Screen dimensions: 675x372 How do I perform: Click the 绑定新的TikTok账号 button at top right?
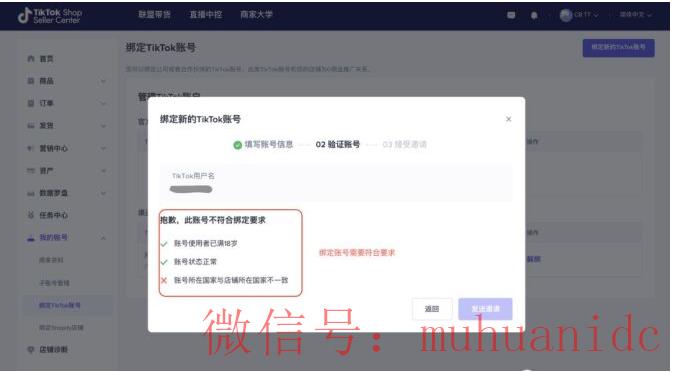point(619,48)
